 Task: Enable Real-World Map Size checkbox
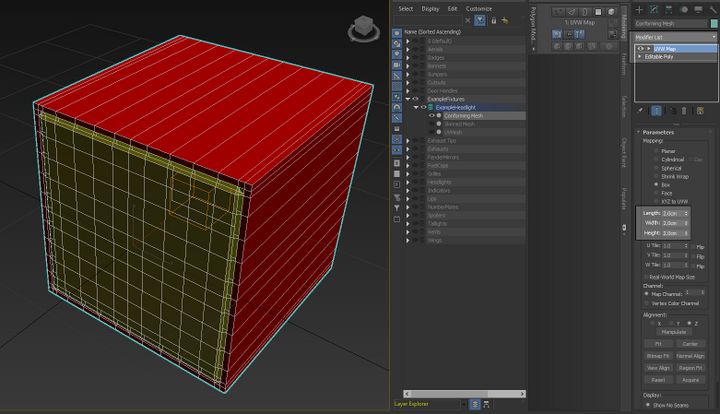(x=646, y=277)
